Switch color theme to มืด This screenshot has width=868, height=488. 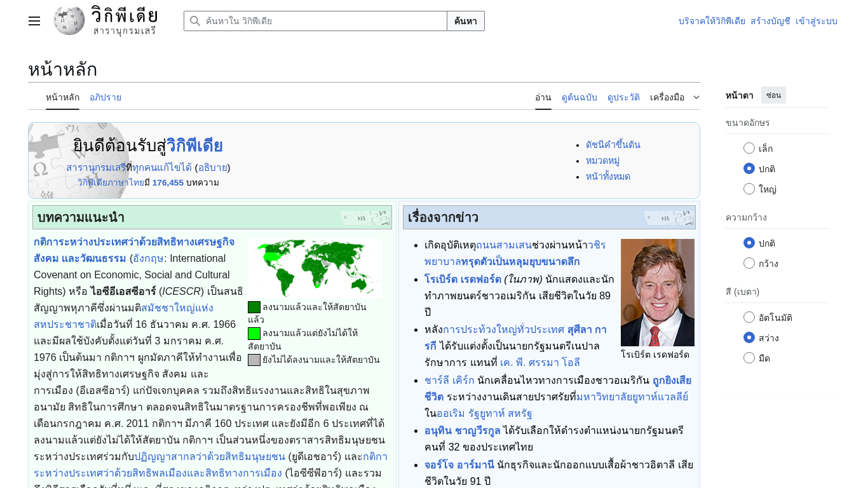tap(749, 358)
